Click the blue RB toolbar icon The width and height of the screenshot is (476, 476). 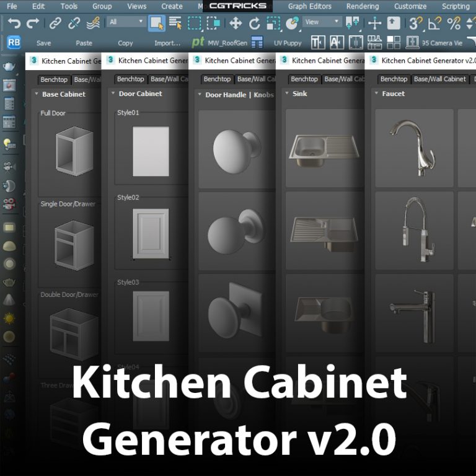pos(13,43)
